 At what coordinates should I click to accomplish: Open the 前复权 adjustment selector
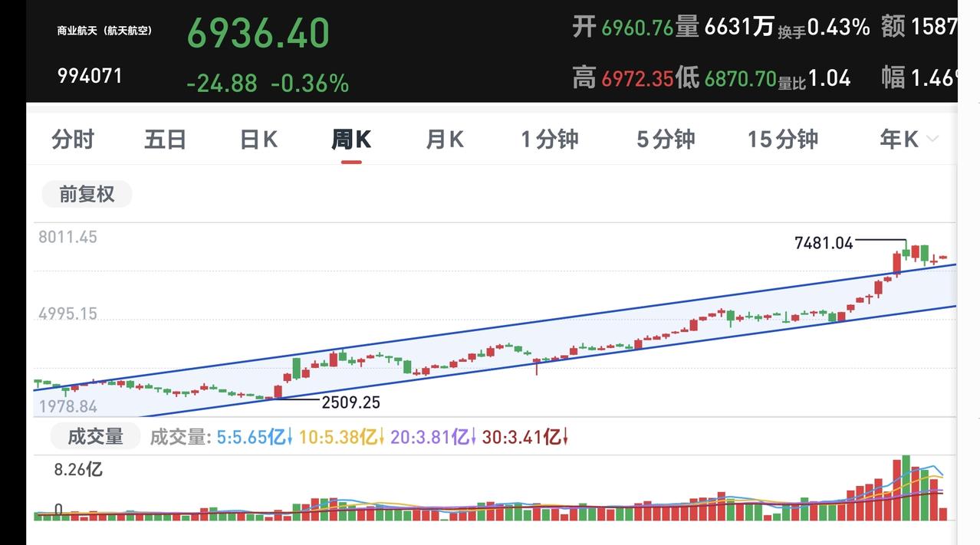(x=87, y=195)
